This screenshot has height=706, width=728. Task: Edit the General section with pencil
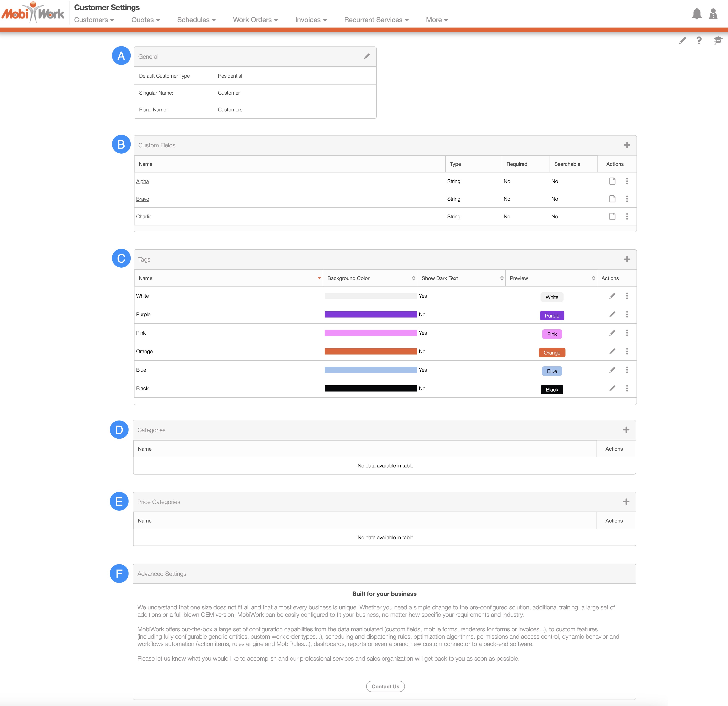[x=367, y=56]
